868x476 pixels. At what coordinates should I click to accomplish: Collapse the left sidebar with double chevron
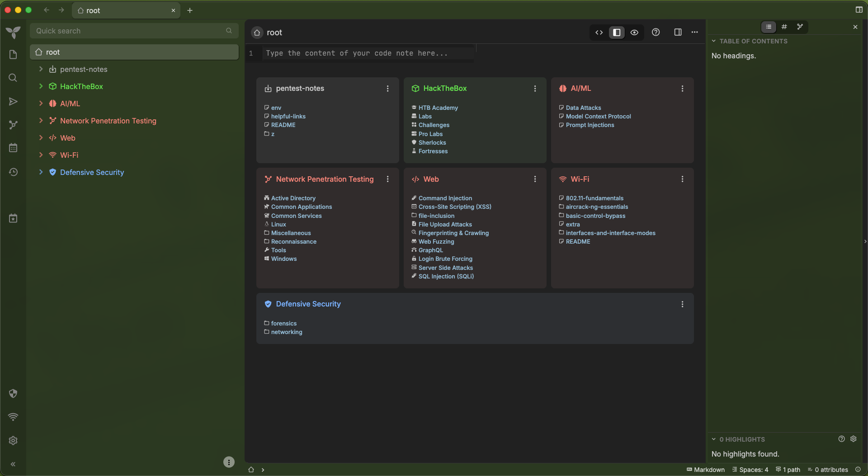(13, 464)
